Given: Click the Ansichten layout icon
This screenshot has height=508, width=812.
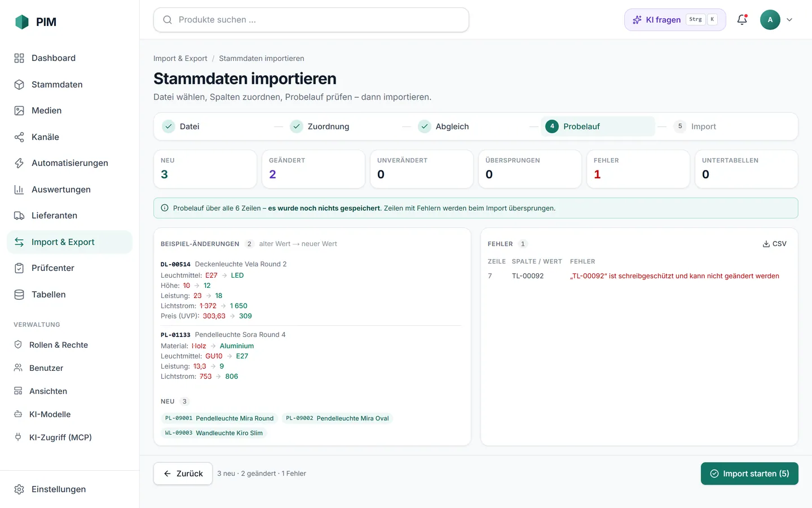Looking at the screenshot, I should 18,391.
